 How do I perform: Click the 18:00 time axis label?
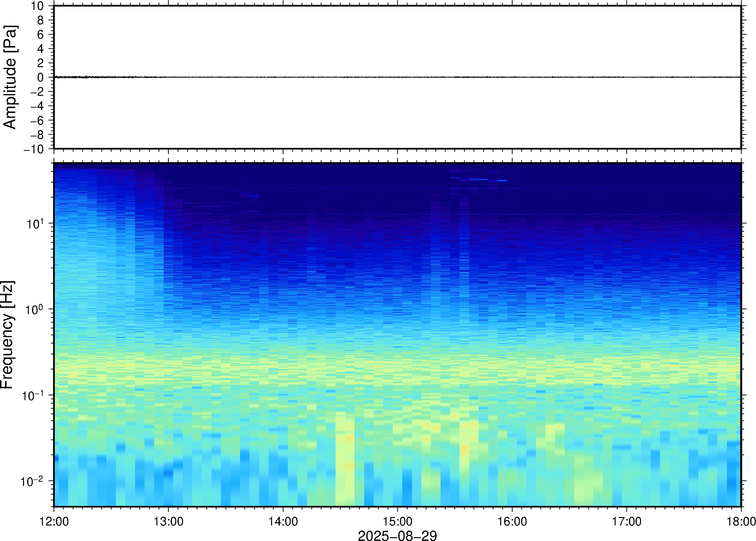[741, 521]
